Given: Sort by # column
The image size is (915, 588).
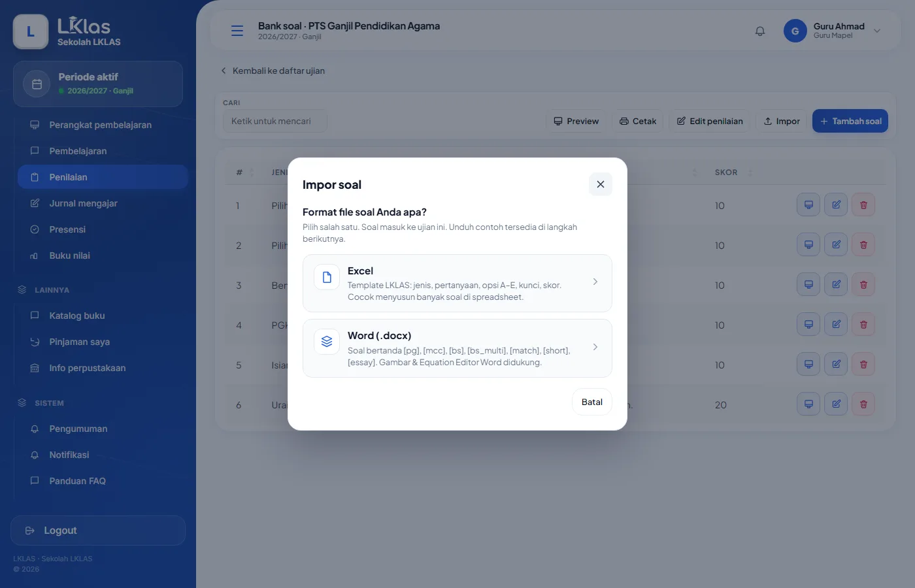Looking at the screenshot, I should [x=244, y=172].
